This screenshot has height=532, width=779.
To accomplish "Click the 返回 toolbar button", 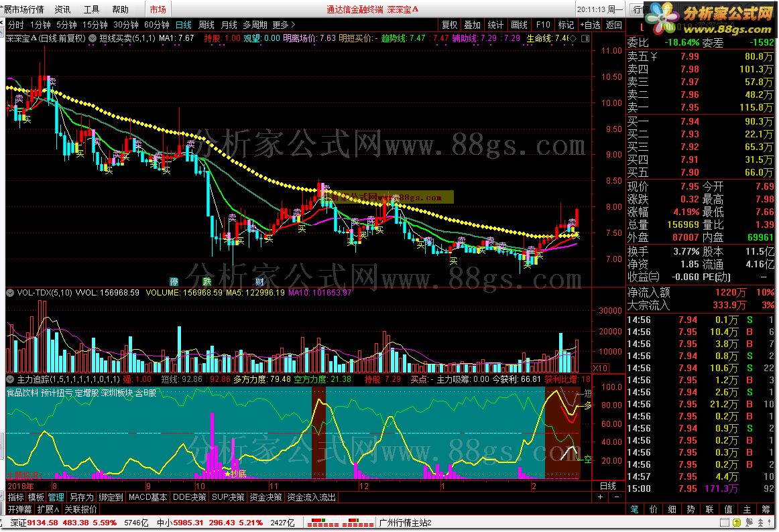I will 614,25.
